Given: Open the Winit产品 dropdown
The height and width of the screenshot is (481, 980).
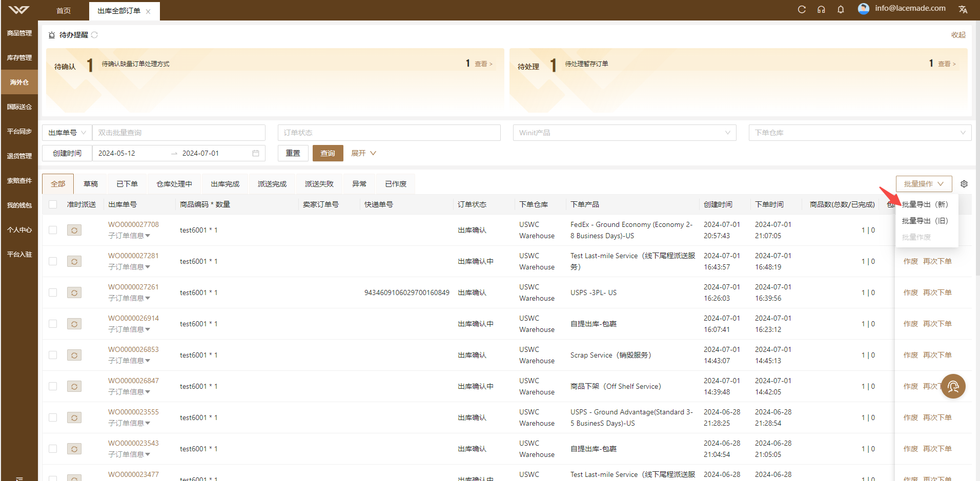Looking at the screenshot, I should click(624, 133).
